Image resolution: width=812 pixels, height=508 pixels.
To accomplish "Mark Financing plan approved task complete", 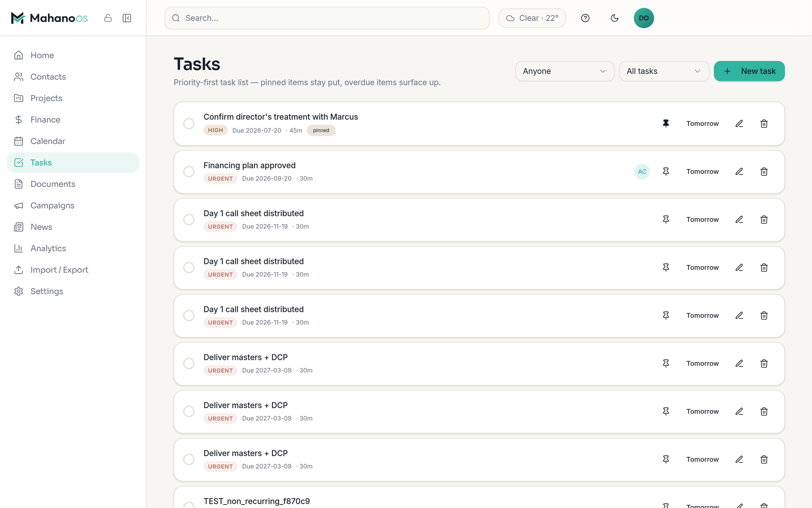I will (x=189, y=172).
